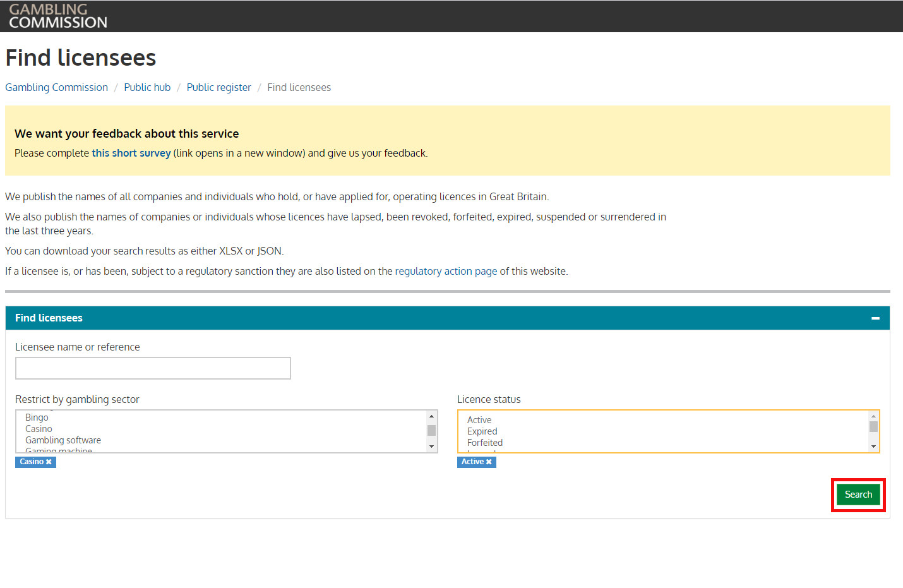This screenshot has width=903, height=588.
Task: Click the Gambling Commission logo in header
Action: (57, 16)
